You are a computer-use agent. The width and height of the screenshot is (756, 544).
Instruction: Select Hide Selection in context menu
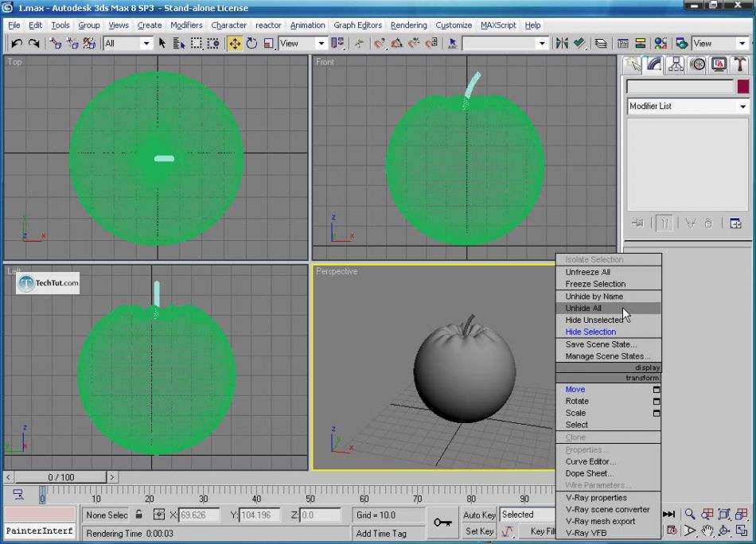(609, 332)
